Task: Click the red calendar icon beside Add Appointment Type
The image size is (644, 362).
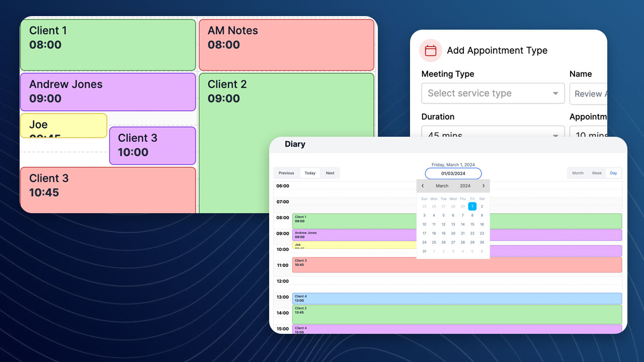Action: [431, 50]
